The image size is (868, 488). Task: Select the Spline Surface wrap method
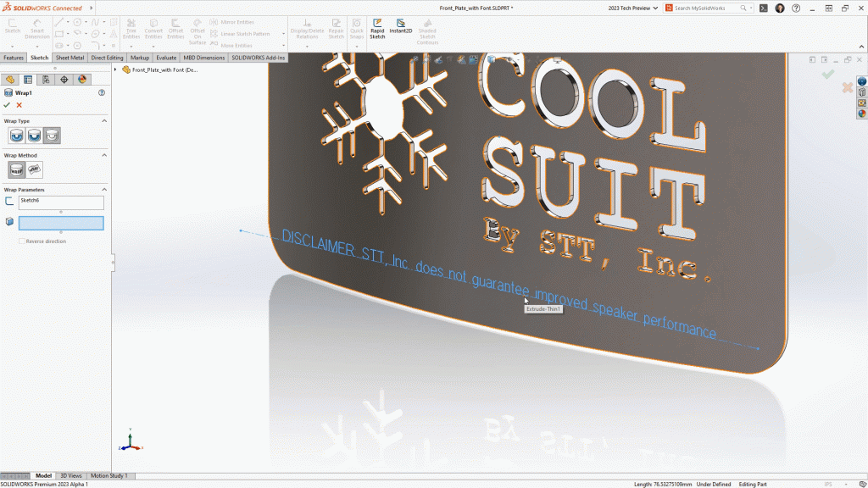tap(34, 169)
